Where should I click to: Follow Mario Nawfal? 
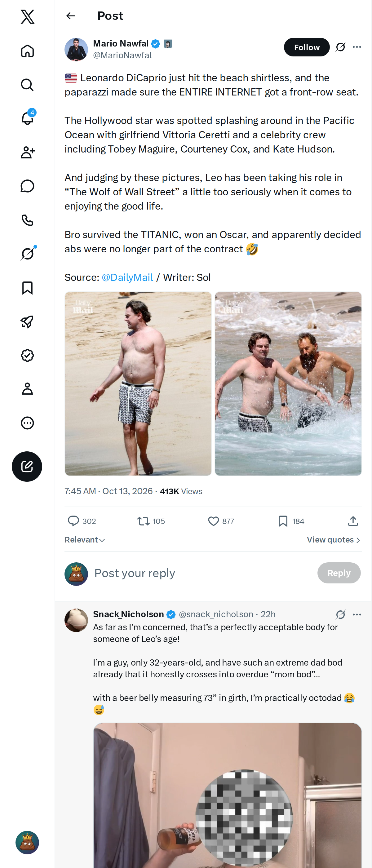point(307,47)
